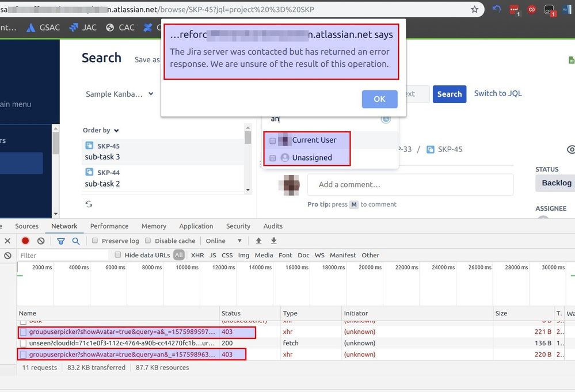Click OK in the error dialog
Viewport: 575px width, 392px height.
click(379, 99)
